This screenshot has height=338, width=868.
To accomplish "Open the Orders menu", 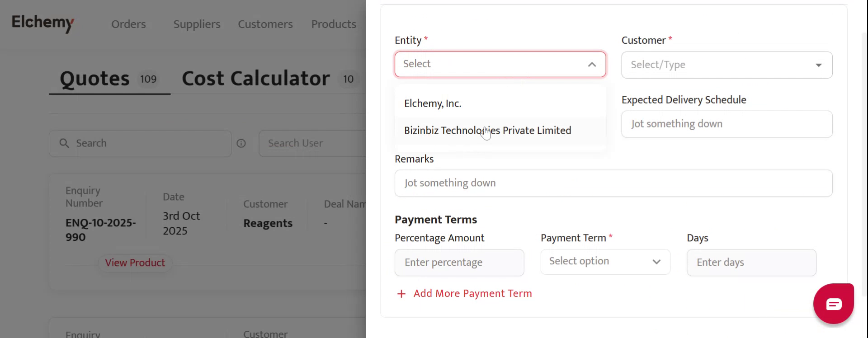I will [x=128, y=24].
